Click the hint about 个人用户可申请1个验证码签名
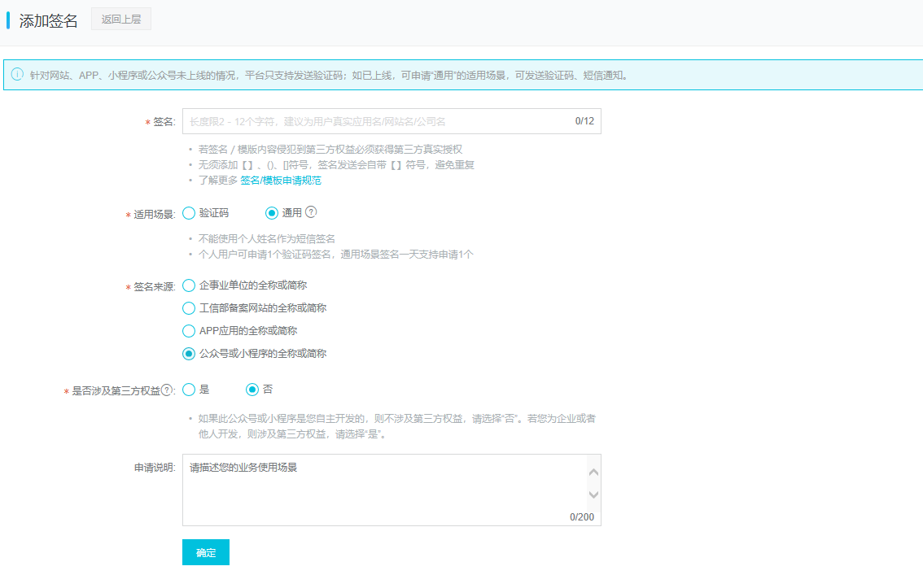This screenshot has height=588, width=923. (x=335, y=255)
